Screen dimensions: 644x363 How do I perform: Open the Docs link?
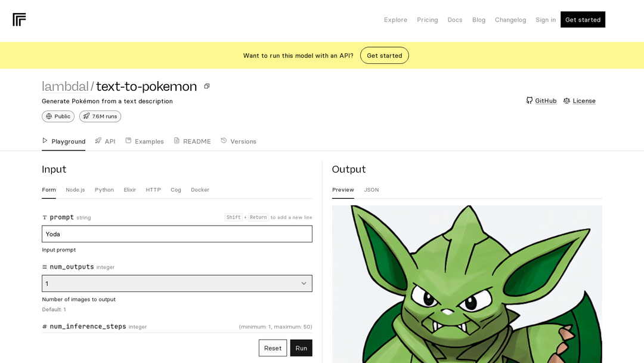(455, 20)
